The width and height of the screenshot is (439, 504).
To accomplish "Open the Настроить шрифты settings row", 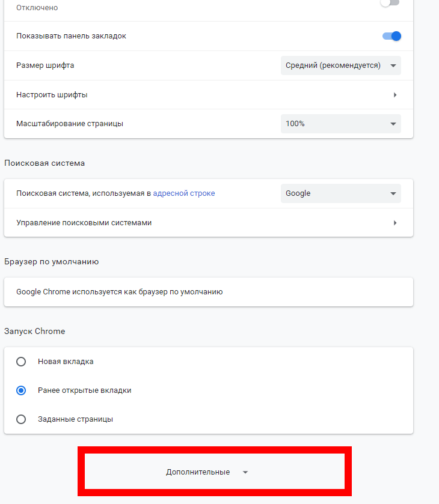I will (x=204, y=95).
